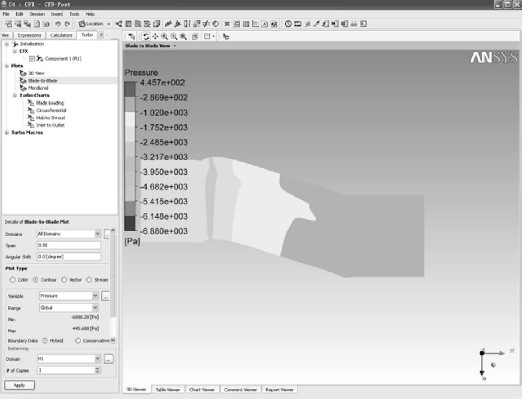This screenshot has width=532, height=402.
Task: Insert a Chart from the toolbar
Action: [x=255, y=24]
